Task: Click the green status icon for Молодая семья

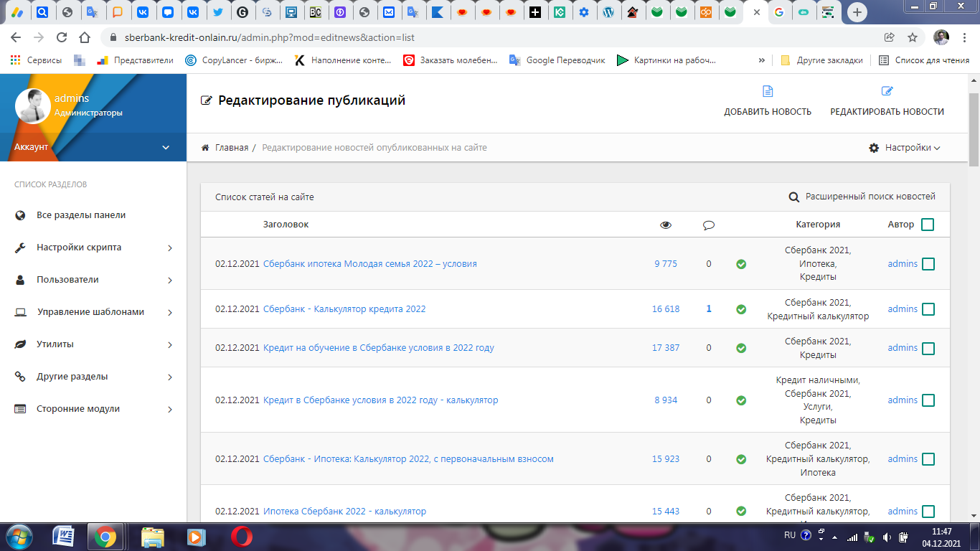Action: click(x=741, y=264)
